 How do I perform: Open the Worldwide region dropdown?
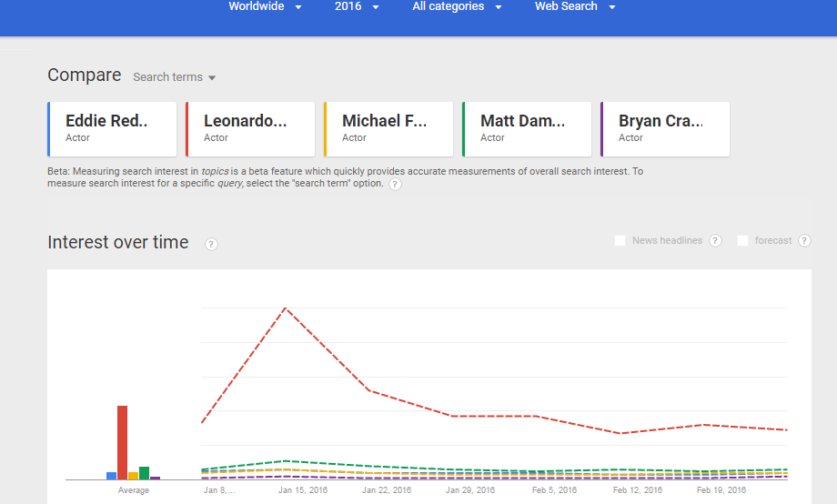[x=265, y=7]
